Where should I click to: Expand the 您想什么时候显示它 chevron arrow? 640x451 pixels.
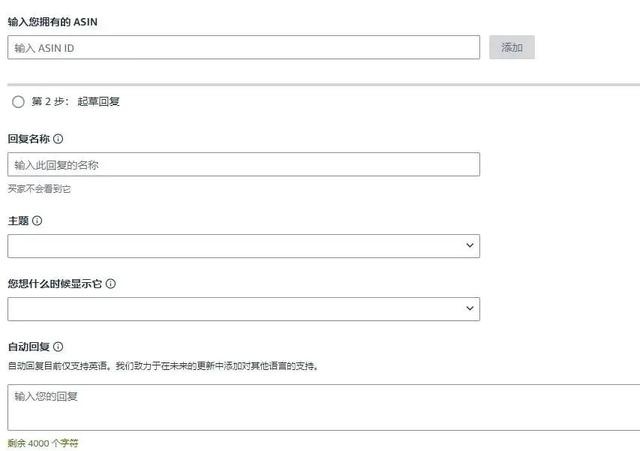coord(470,308)
